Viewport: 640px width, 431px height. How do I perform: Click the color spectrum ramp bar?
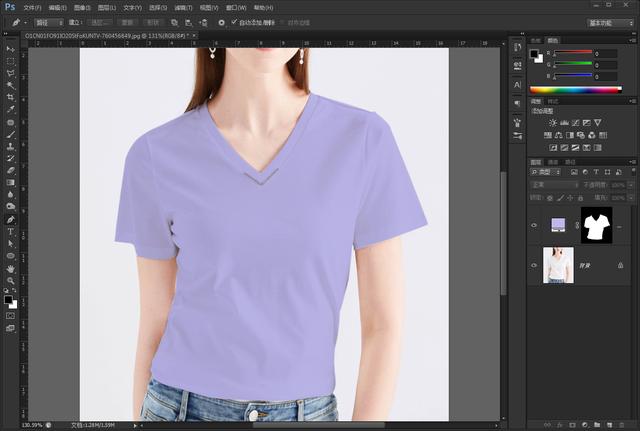click(575, 90)
